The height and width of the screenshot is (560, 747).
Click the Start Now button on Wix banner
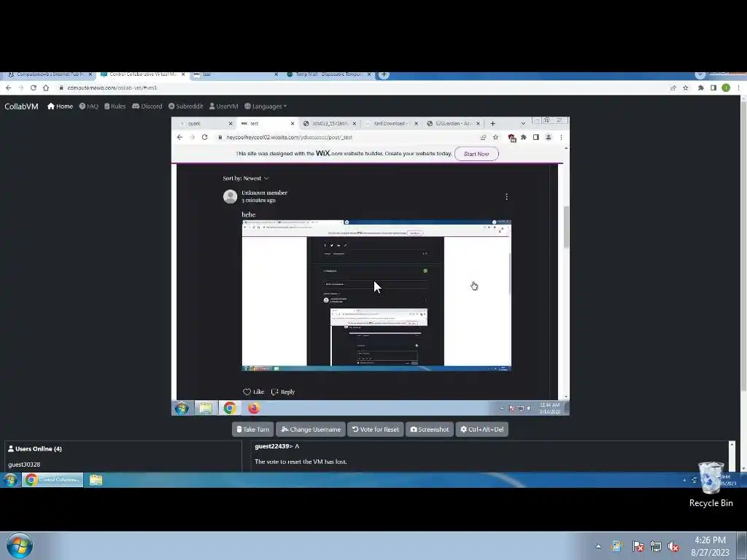(476, 154)
